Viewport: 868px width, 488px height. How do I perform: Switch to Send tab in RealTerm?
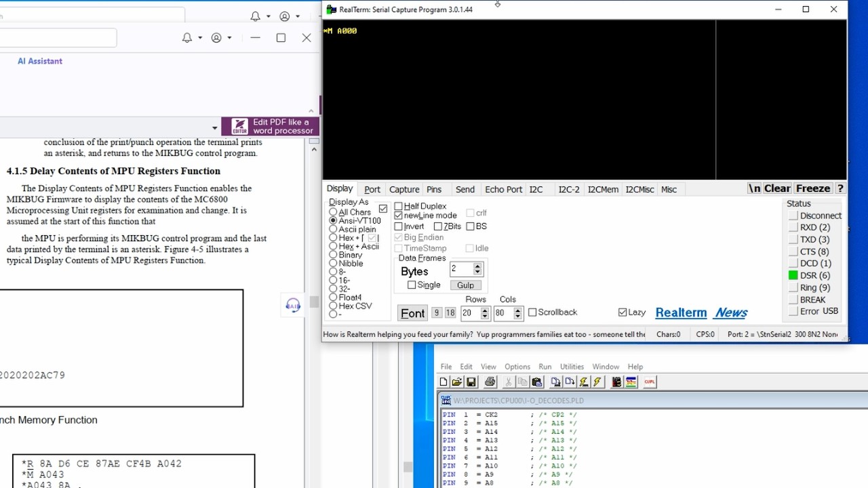465,190
